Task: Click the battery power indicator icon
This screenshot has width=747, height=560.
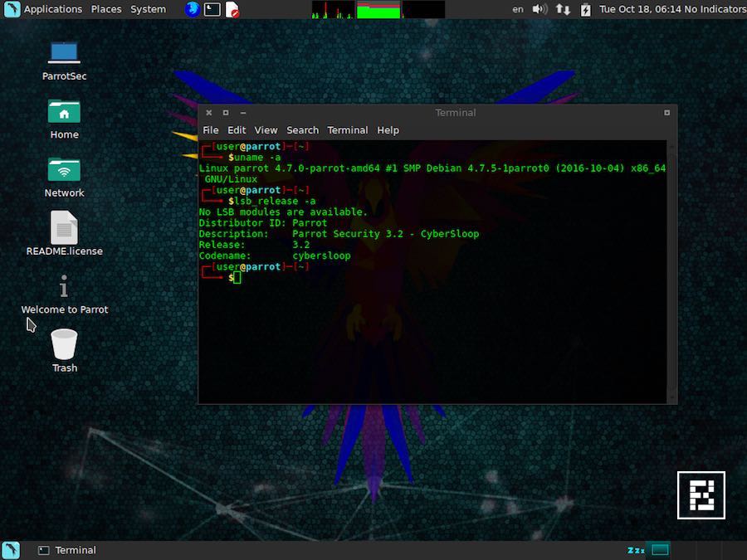Action: coord(586,9)
